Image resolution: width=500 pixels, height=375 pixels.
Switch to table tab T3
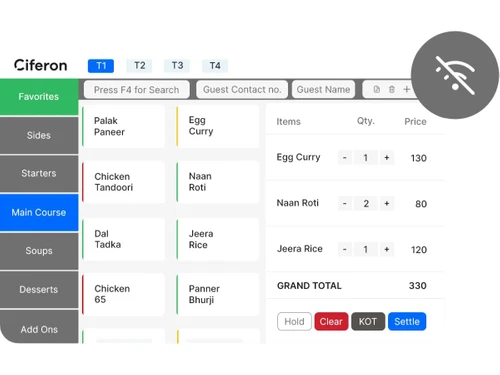177,66
